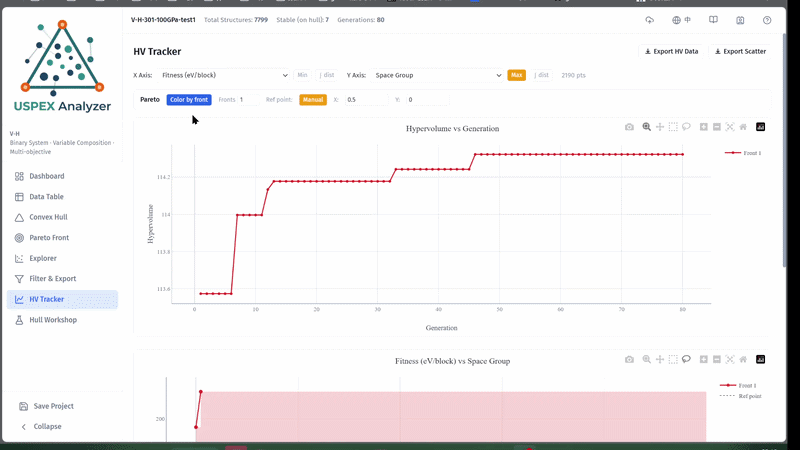
Task: Edit the Fronts count field
Action: [248, 99]
